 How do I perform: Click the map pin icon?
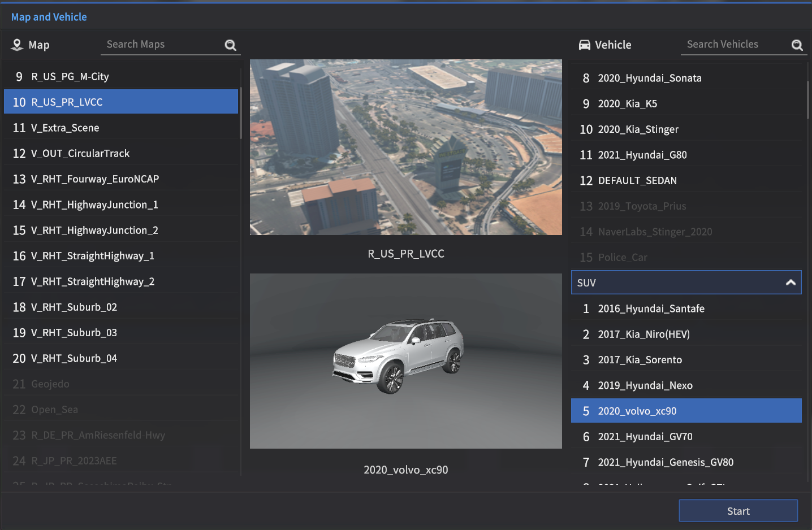(17, 45)
